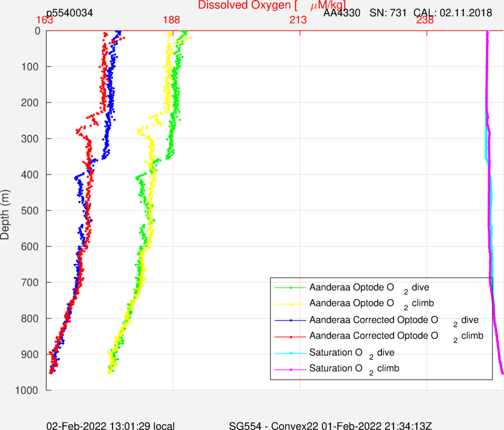
Task: Select legend entry 'Aanderaa Optode O2 dive'
Action: pos(369,288)
